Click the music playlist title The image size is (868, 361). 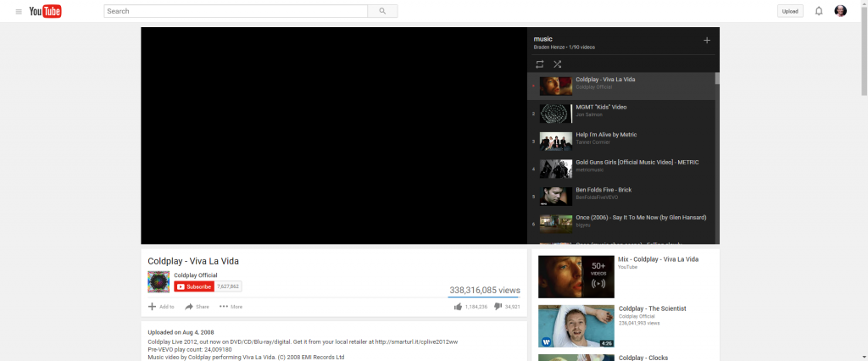click(x=543, y=39)
